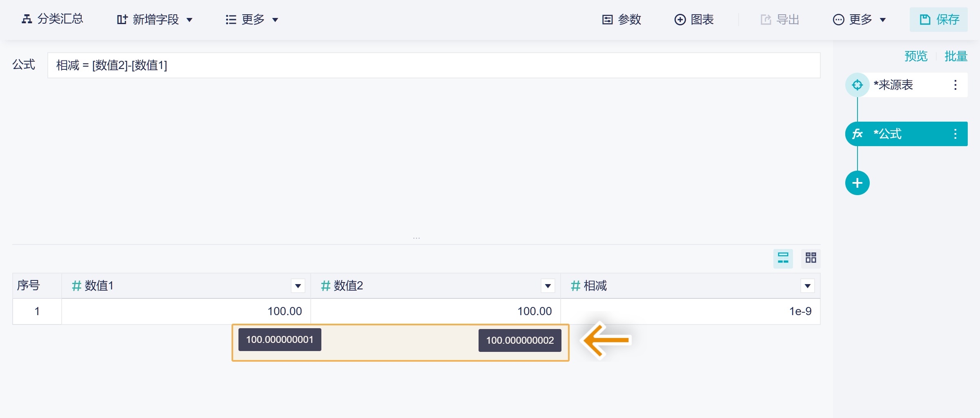Click the 导出 label
980x418 pixels.
click(788, 20)
